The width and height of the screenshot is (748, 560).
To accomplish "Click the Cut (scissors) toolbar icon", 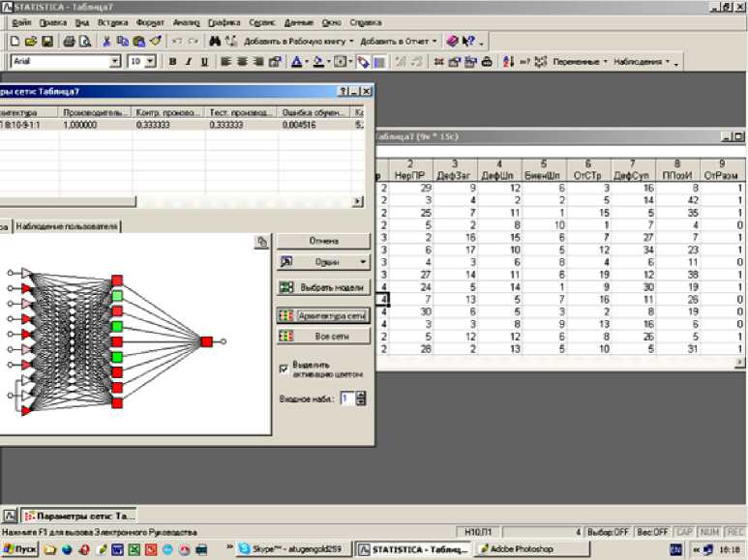I will pyautogui.click(x=106, y=41).
